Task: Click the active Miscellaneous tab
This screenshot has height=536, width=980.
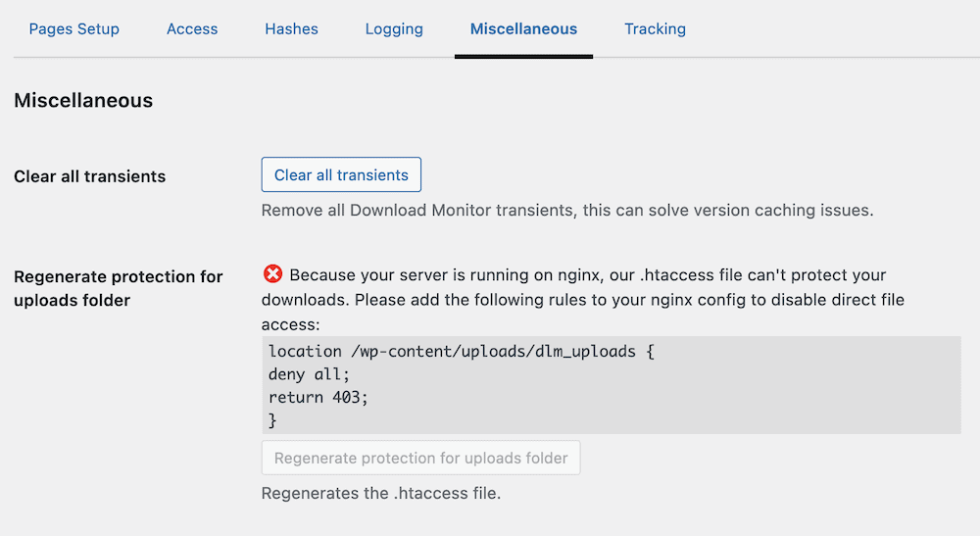Action: [523, 29]
